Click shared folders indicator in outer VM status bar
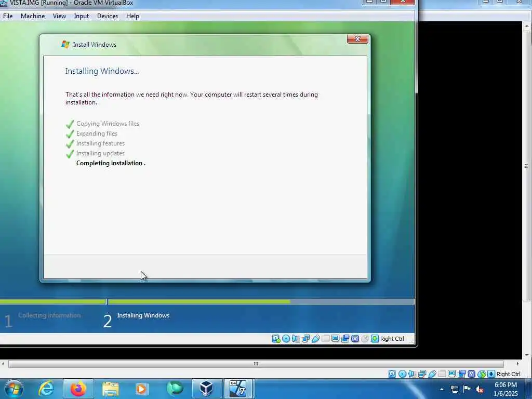 click(442, 374)
